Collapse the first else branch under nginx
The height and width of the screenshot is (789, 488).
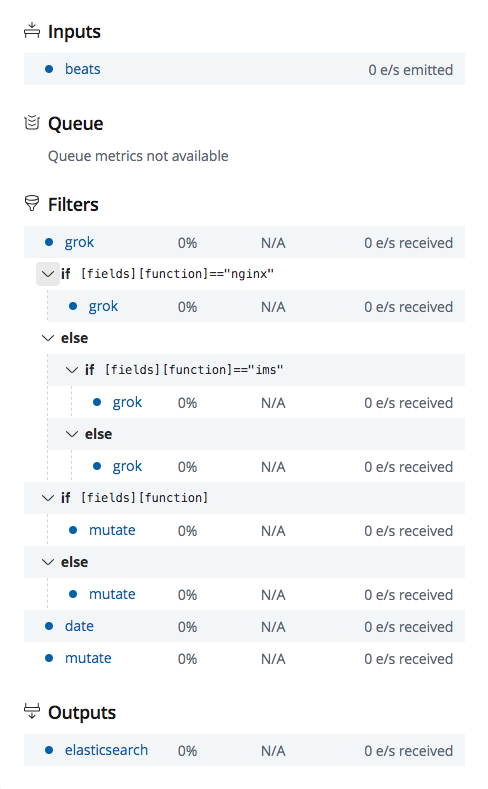coord(48,338)
